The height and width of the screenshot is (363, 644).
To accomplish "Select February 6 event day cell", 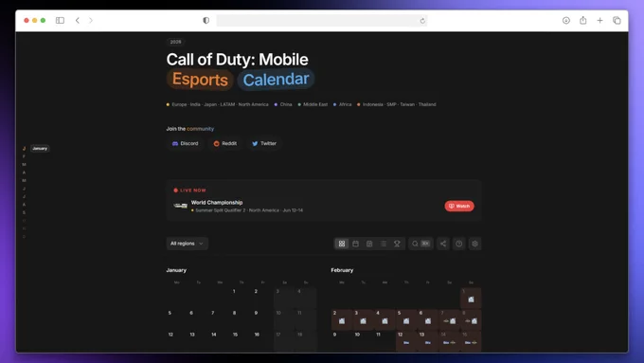I will pyautogui.click(x=428, y=319).
